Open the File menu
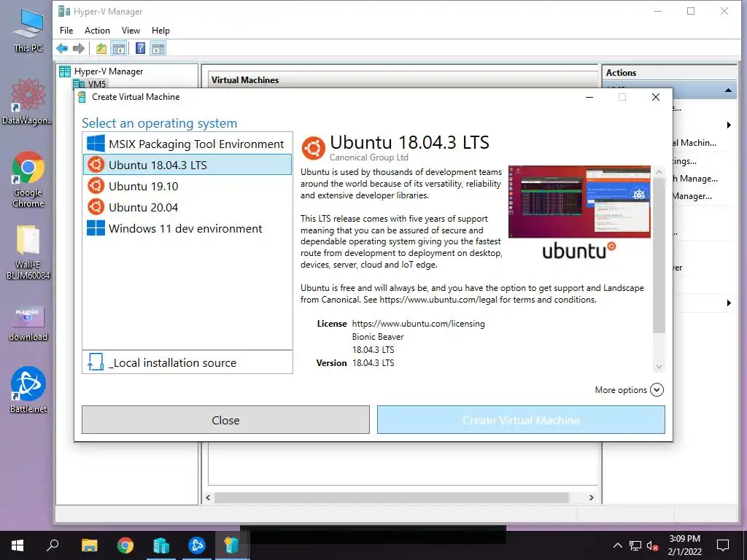This screenshot has height=560, width=747. 66,31
